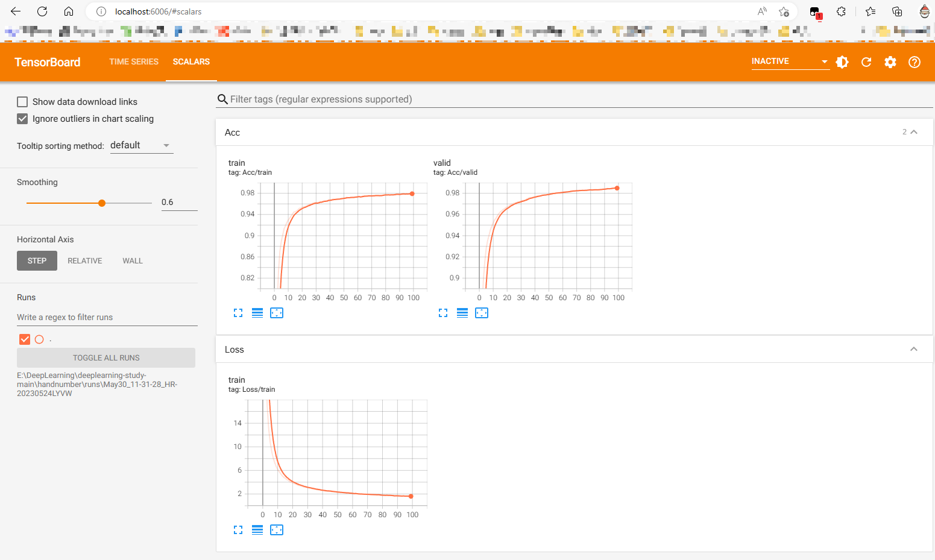Open the extension icon with red badge
935x560 pixels.
tap(816, 12)
